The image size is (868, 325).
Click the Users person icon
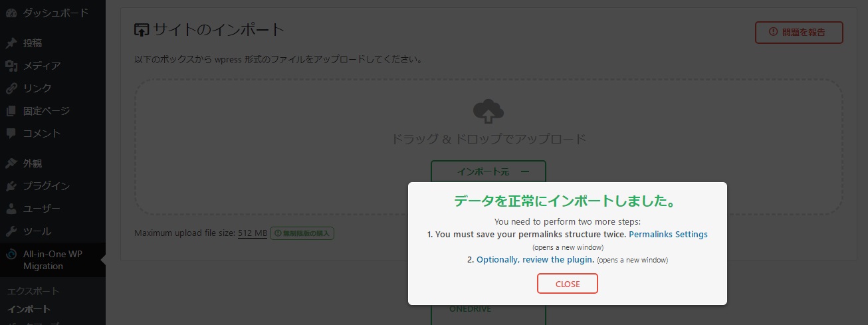(x=11, y=209)
